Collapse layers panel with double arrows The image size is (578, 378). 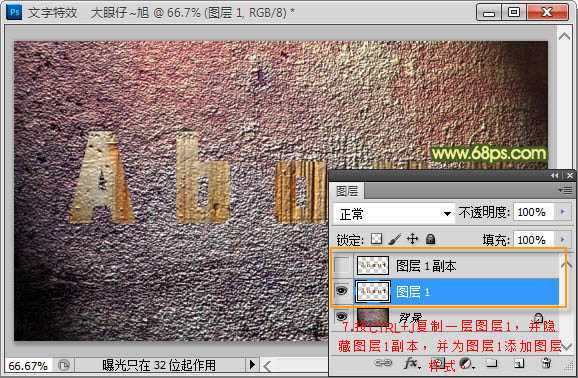[x=554, y=176]
